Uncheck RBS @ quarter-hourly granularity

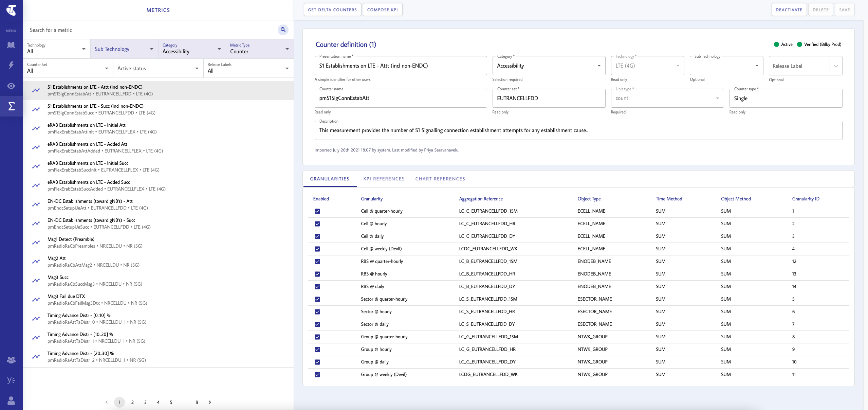[317, 262]
